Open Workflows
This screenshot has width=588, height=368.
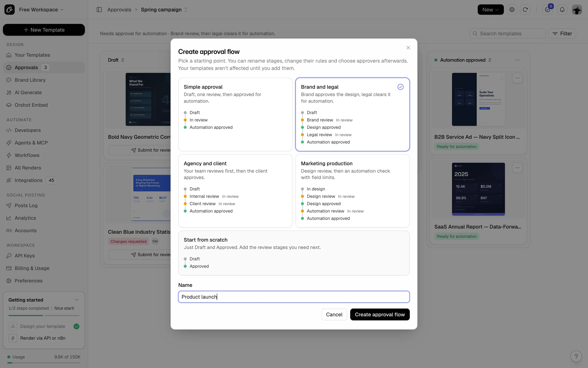coord(44,155)
